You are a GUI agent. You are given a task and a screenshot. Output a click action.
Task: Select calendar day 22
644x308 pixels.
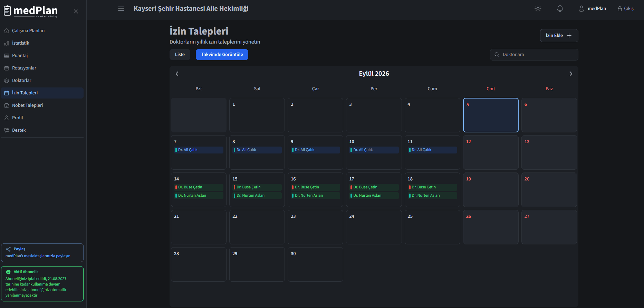point(257,227)
